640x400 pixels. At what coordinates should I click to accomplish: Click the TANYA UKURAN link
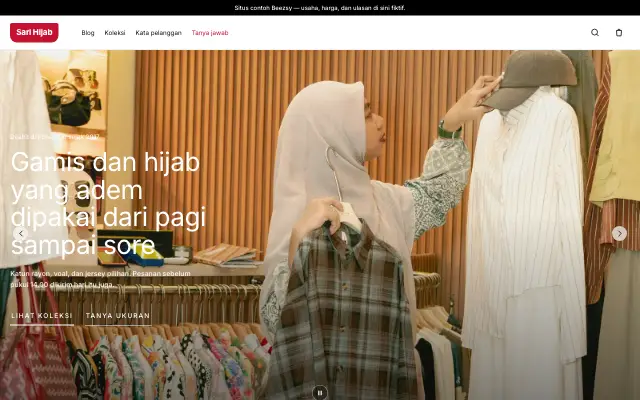[118, 316]
